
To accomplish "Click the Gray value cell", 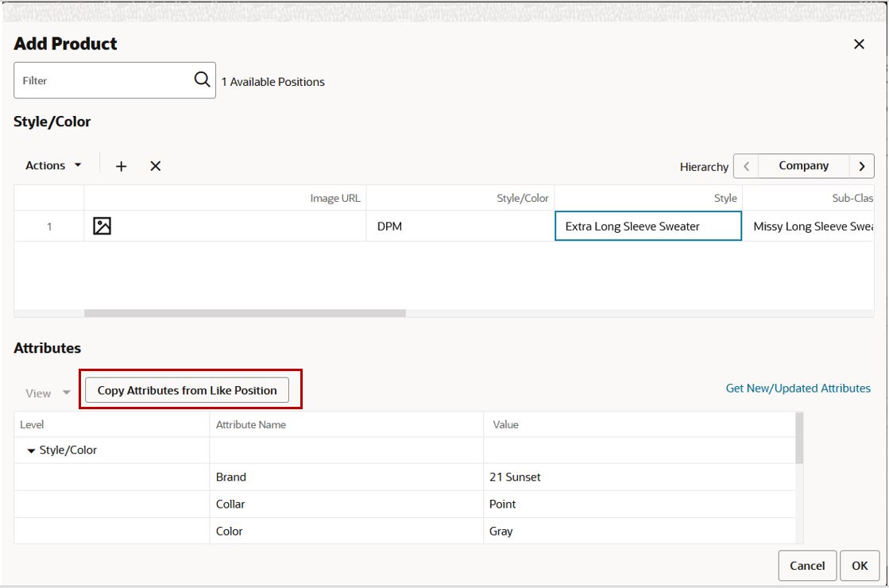I will click(640, 532).
